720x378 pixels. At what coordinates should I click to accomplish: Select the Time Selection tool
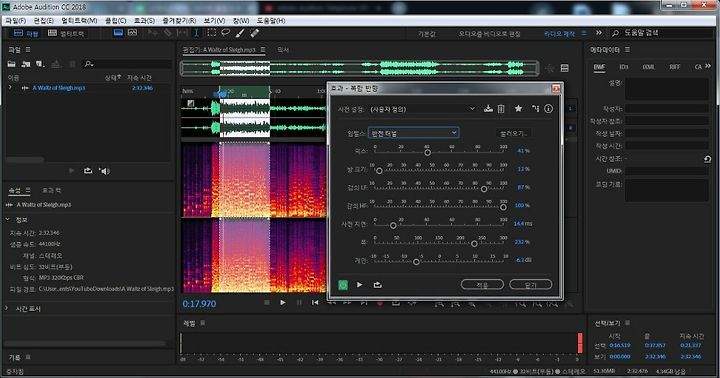click(x=196, y=33)
